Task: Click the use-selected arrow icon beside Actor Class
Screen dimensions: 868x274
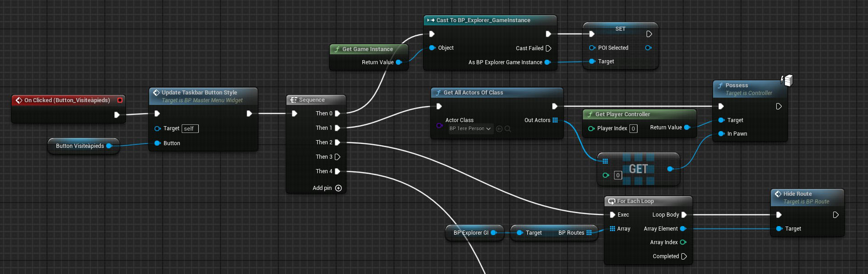Action: click(499, 129)
